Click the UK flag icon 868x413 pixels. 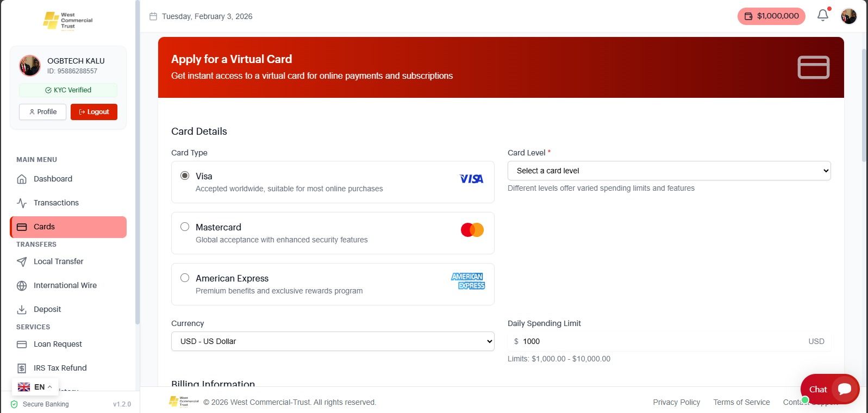[x=24, y=387]
